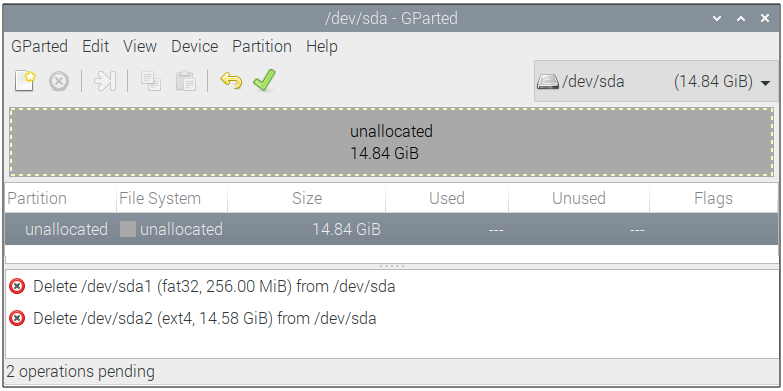Click the Paste partition toolbar icon
Viewport: 783px width, 391px height.
(x=185, y=81)
